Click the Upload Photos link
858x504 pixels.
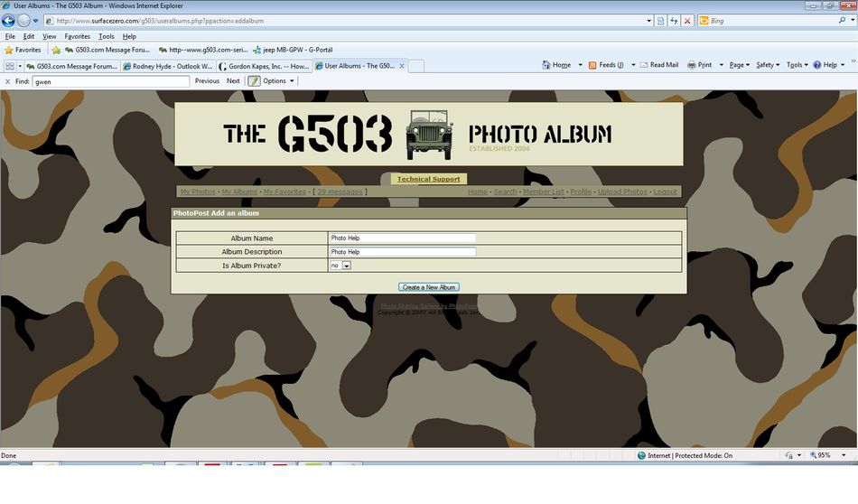coord(622,191)
